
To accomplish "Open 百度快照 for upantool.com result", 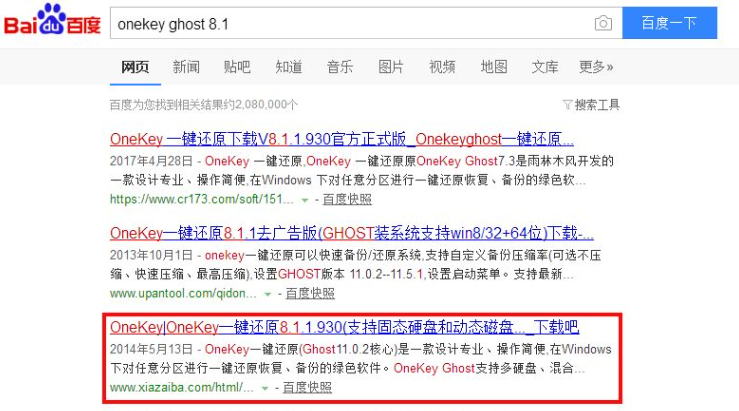I will click(310, 293).
